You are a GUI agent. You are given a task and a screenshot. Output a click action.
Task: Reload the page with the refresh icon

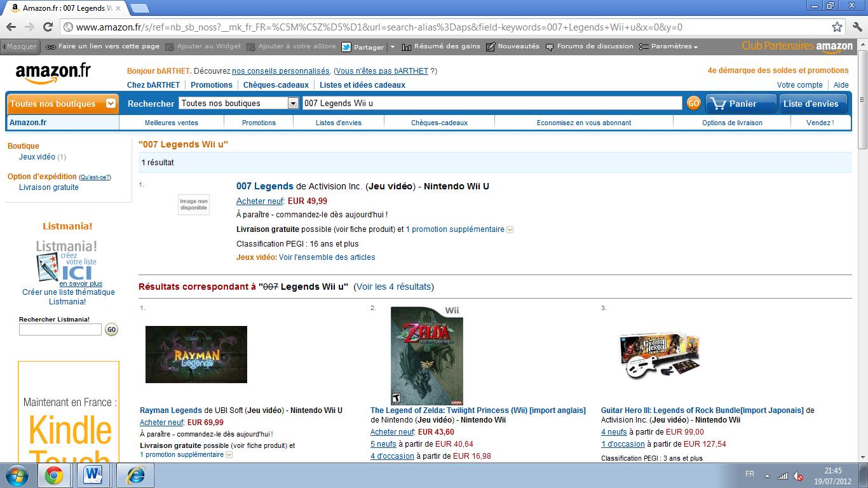click(x=48, y=27)
